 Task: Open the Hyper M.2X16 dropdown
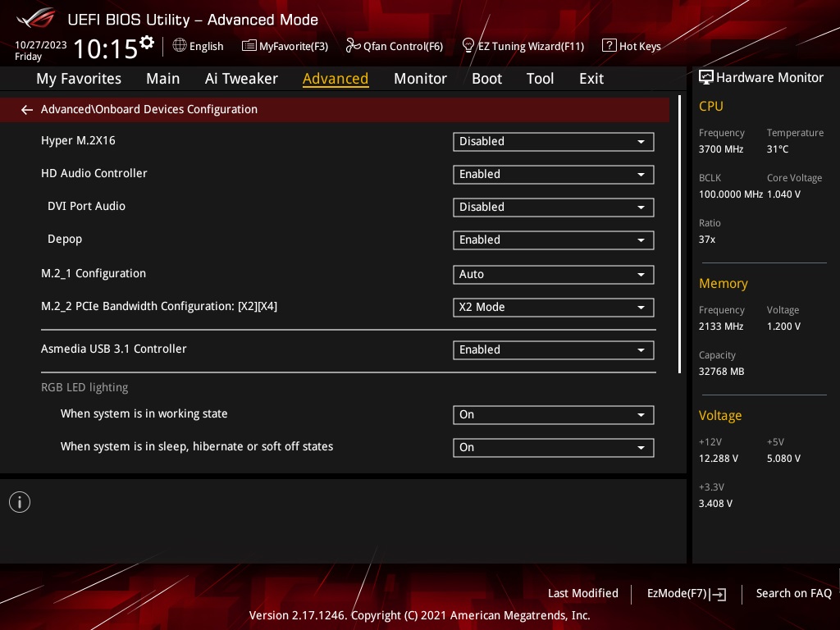pos(554,141)
